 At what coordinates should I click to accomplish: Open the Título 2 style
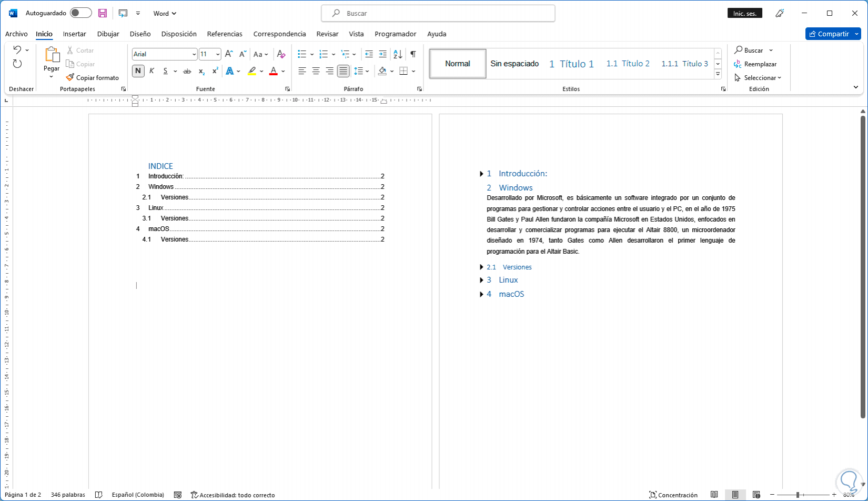pyautogui.click(x=628, y=64)
